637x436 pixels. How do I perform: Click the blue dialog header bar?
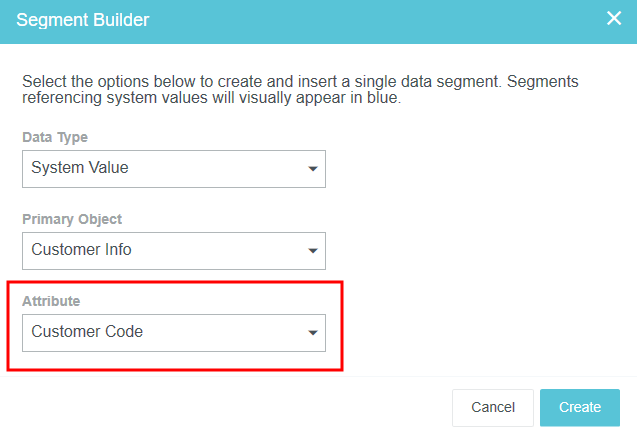pyautogui.click(x=350, y=20)
